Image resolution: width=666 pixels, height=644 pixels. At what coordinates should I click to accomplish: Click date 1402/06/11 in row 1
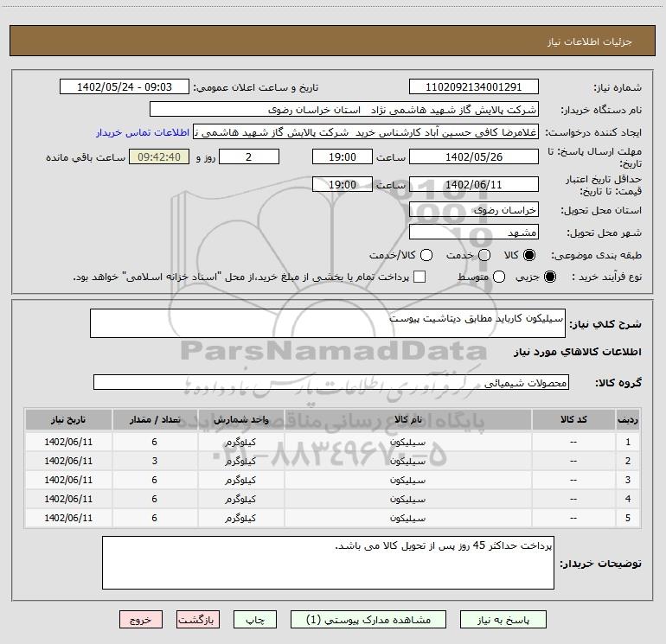[68, 442]
